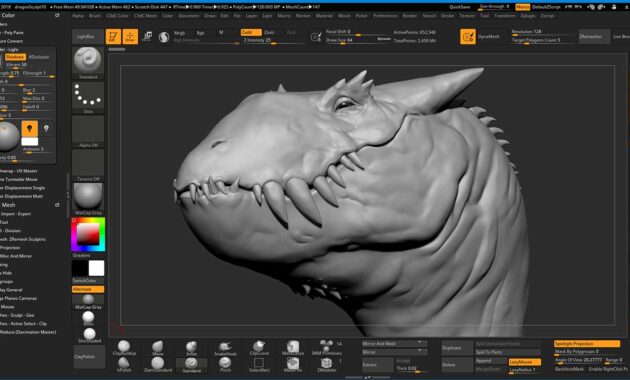Click the SwitchColor button
The image size is (630, 380).
88,280
